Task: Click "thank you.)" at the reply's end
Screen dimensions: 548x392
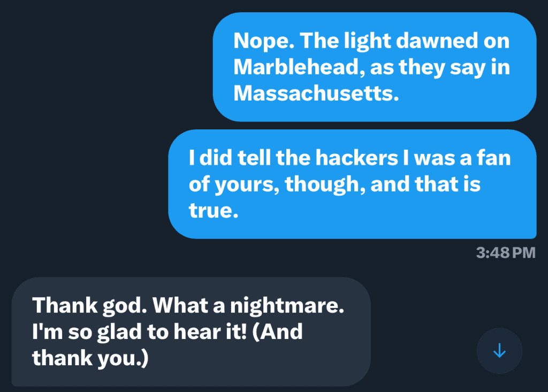Action: pos(90,358)
